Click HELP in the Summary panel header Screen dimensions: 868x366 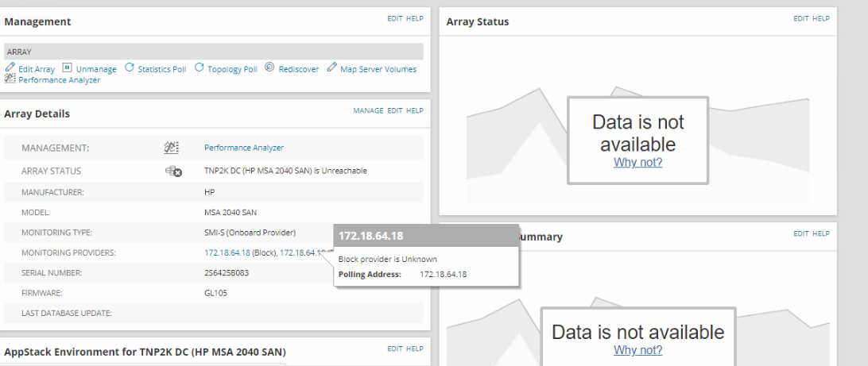pos(821,233)
